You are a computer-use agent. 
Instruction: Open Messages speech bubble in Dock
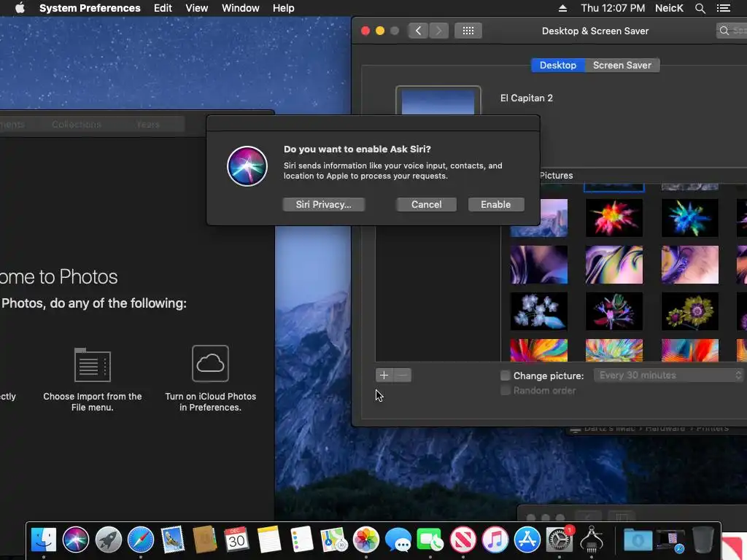pyautogui.click(x=398, y=540)
